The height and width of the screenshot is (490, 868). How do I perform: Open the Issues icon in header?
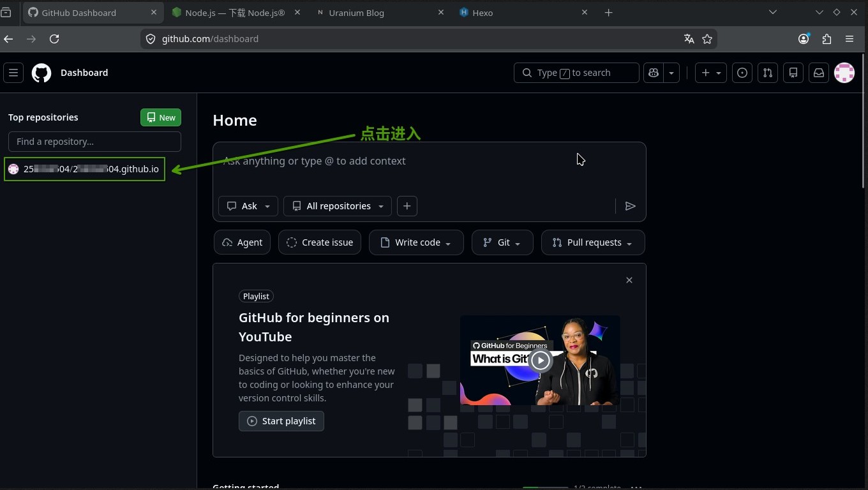click(742, 73)
